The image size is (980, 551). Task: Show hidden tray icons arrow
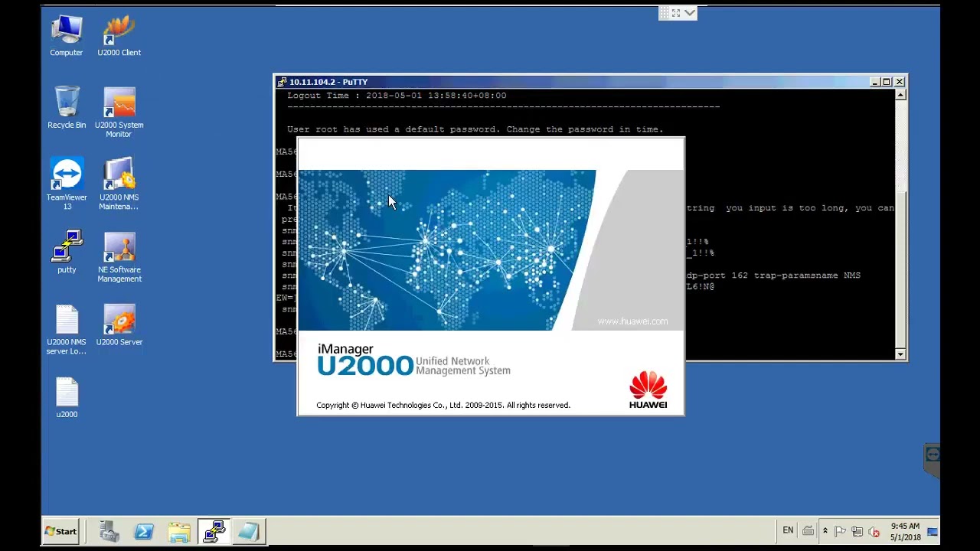pyautogui.click(x=825, y=531)
